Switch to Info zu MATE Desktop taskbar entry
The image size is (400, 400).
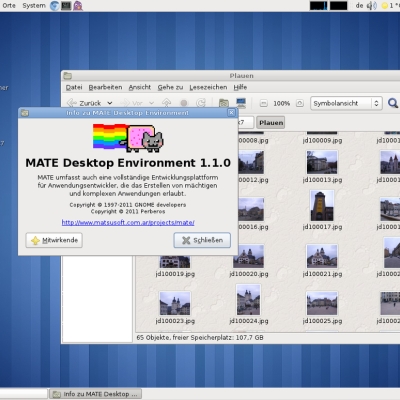click(96, 394)
